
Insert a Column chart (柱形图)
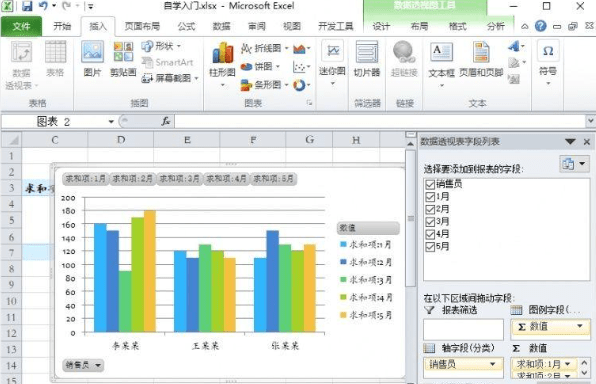[222, 64]
